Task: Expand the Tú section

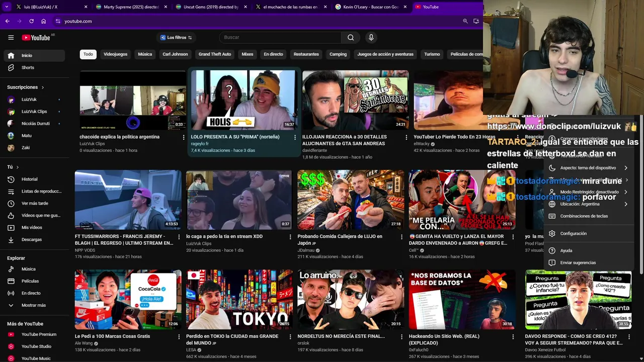Action: [x=13, y=167]
